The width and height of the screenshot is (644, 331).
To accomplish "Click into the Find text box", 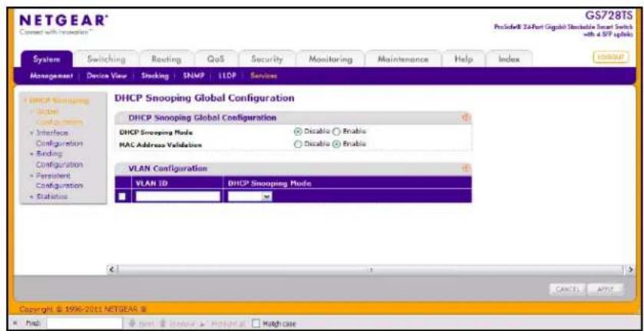I will point(83,323).
